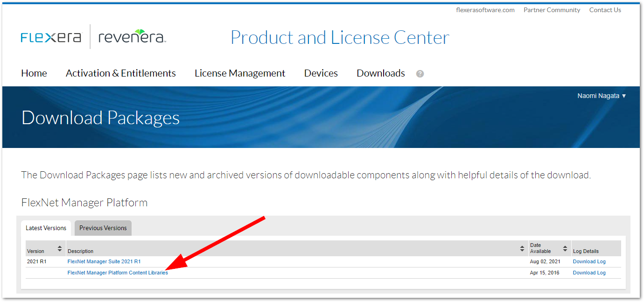Open flexerasoftware.com link

485,10
